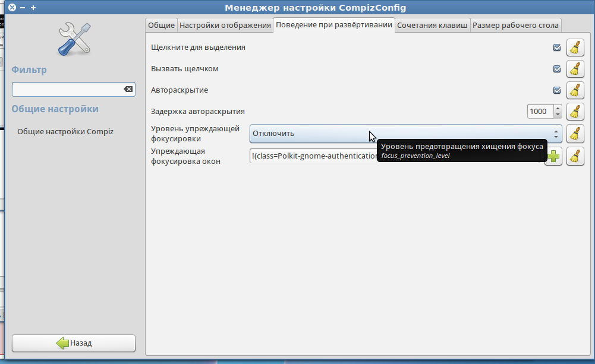The image size is (595, 364).
Task: Reset 'Упреждающая фокусировка окон' with broom icon
Action: [x=575, y=156]
